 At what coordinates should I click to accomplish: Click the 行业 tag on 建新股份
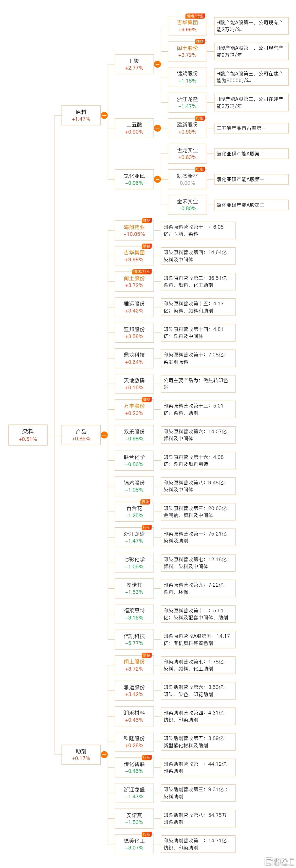pyautogui.click(x=200, y=118)
